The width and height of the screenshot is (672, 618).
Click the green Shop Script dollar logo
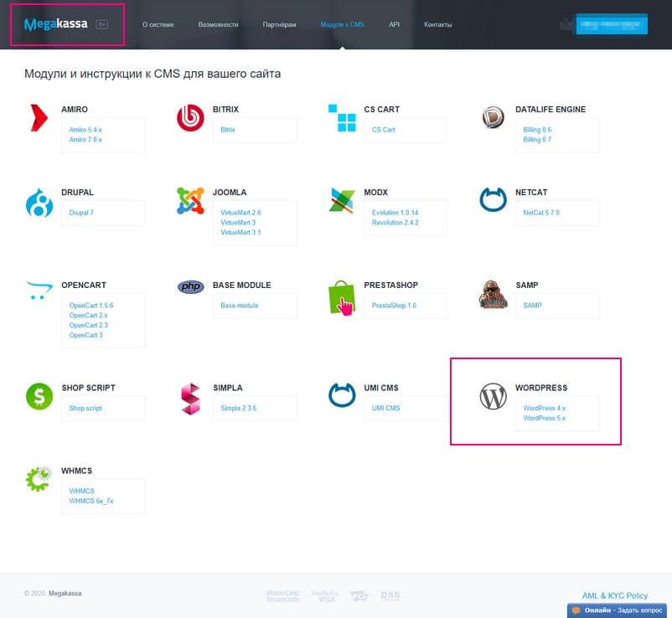tap(39, 396)
